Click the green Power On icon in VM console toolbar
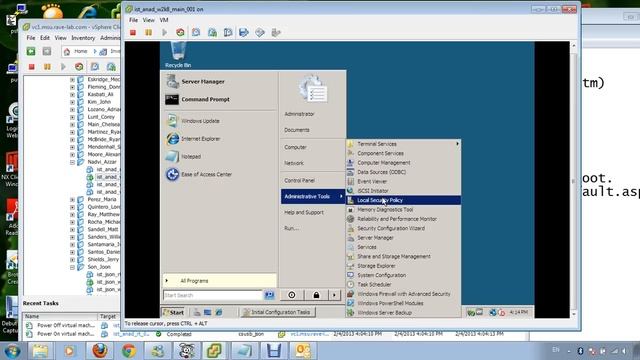 tap(164, 32)
